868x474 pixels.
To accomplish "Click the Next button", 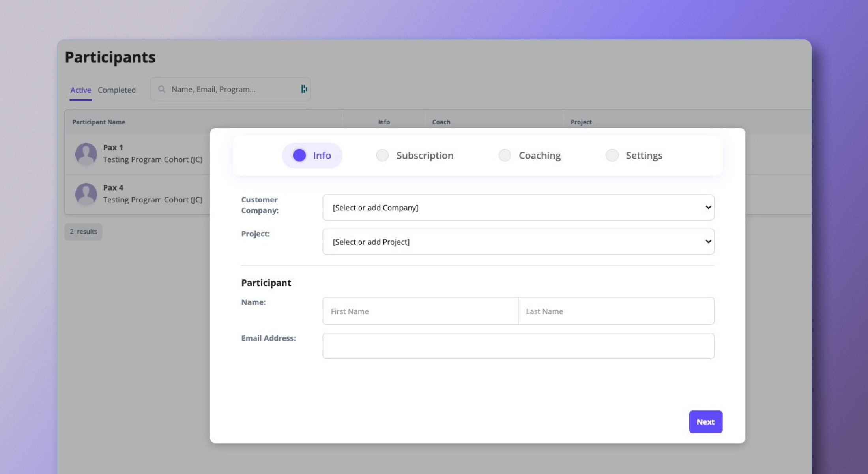I will pyautogui.click(x=705, y=422).
